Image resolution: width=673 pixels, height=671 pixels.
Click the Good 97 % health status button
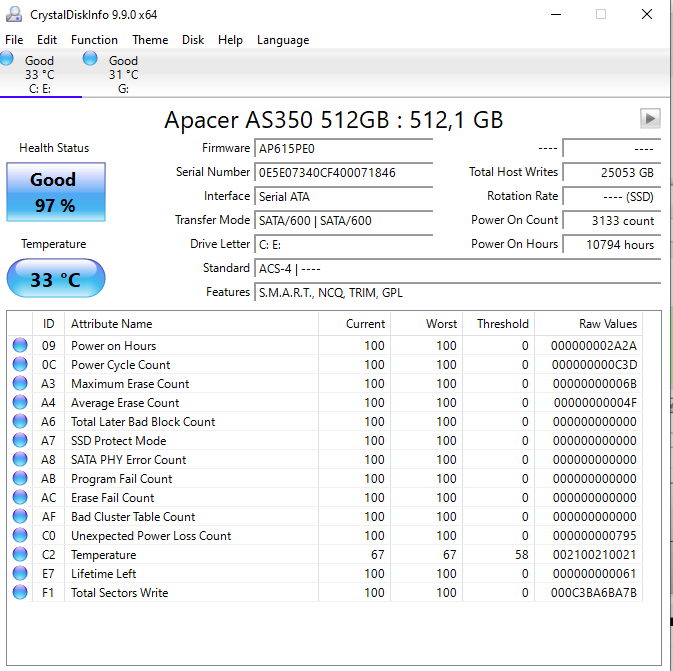click(56, 192)
